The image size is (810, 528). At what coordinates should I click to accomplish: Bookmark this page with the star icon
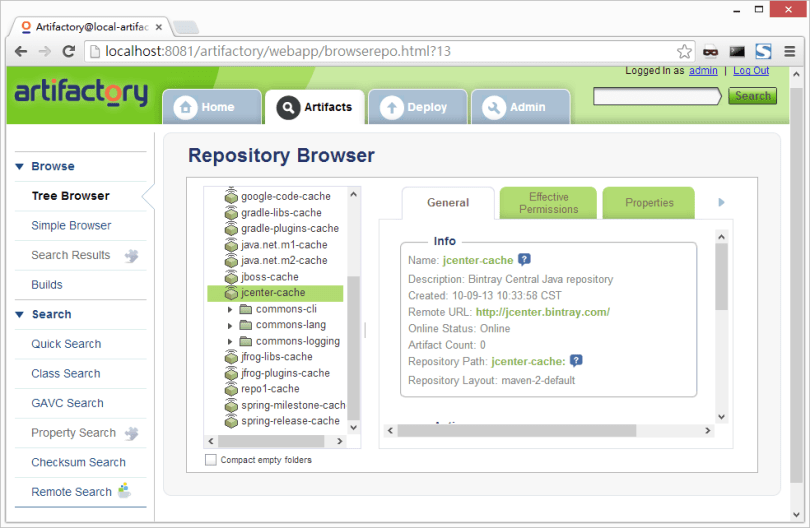685,51
